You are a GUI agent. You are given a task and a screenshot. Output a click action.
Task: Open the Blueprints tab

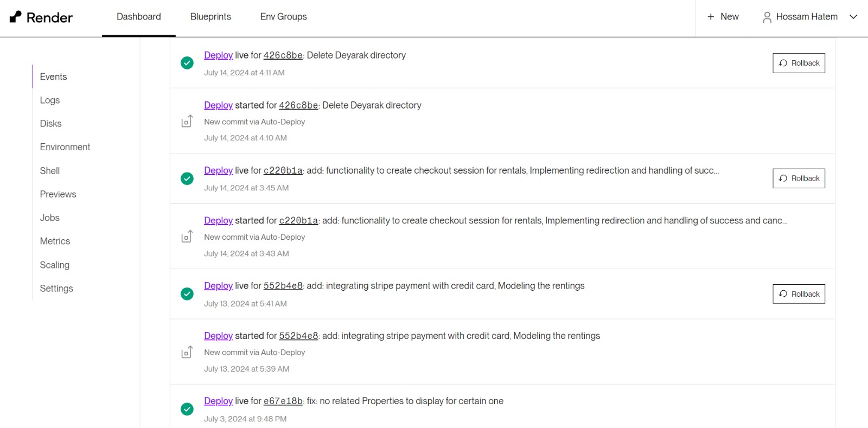tap(210, 17)
